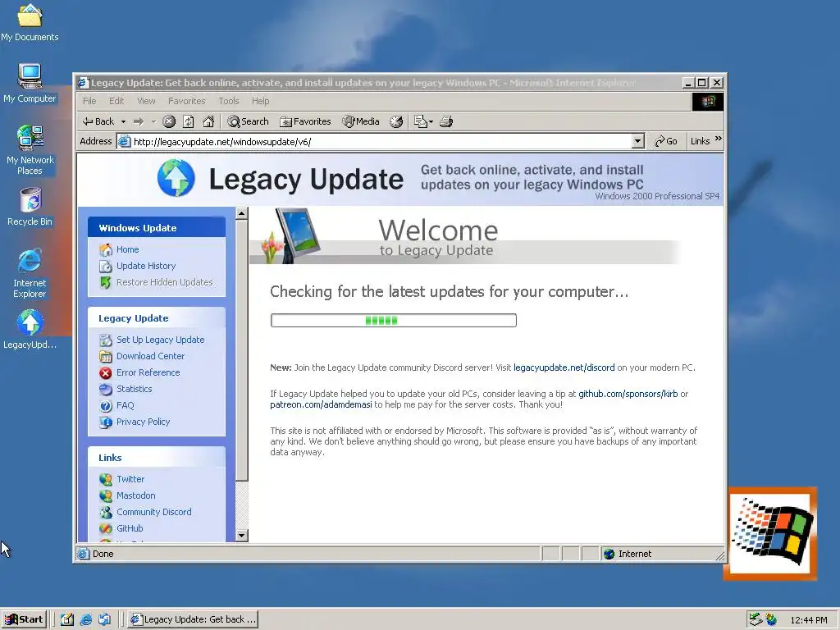Open the Help menu

[x=260, y=101]
